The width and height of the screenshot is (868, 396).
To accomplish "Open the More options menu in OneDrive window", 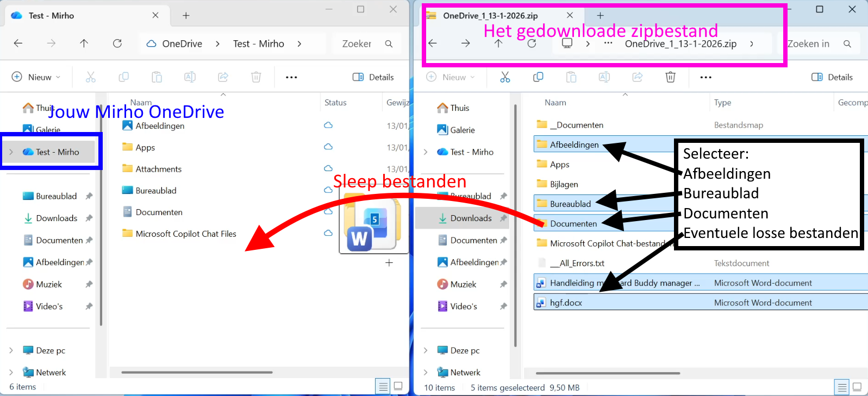I will coord(291,77).
